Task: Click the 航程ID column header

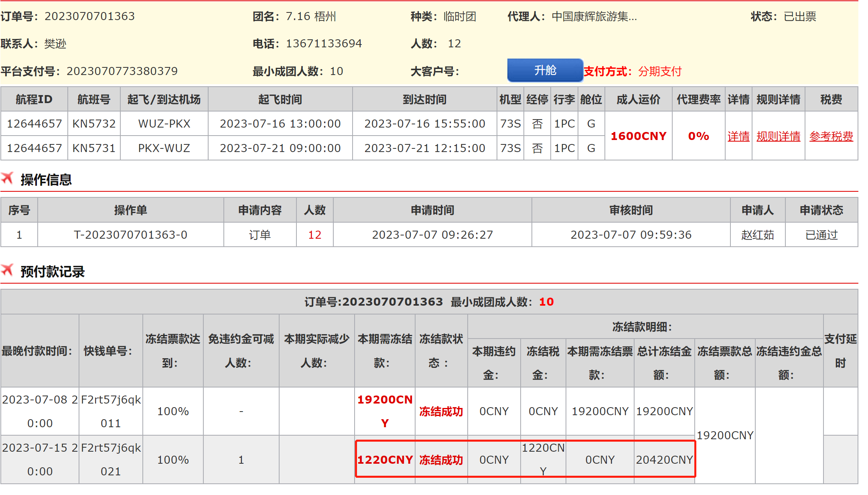Action: click(34, 99)
